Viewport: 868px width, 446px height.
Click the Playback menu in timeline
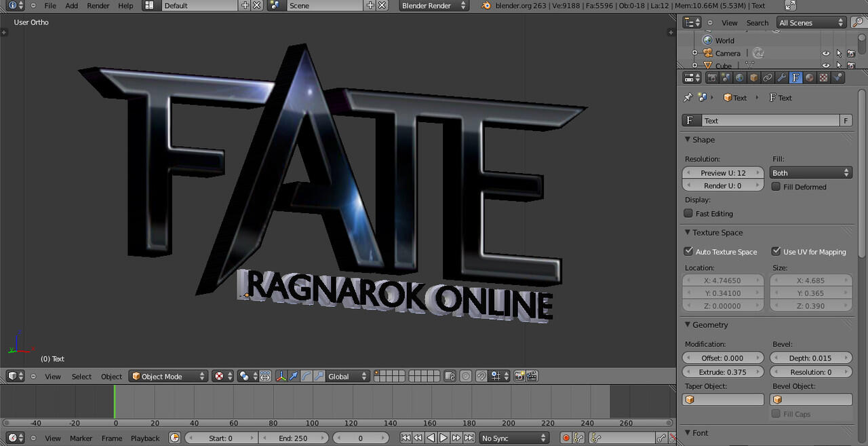(x=145, y=438)
